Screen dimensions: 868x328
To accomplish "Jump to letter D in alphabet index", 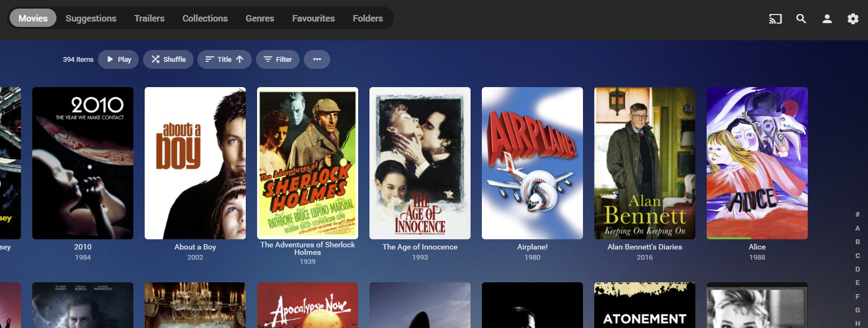I will click(x=857, y=269).
